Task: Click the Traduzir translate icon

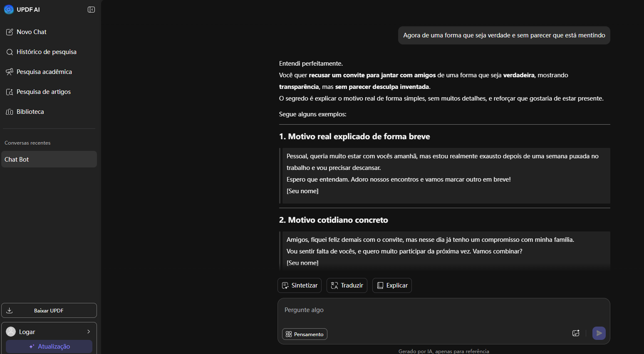Action: point(334,285)
